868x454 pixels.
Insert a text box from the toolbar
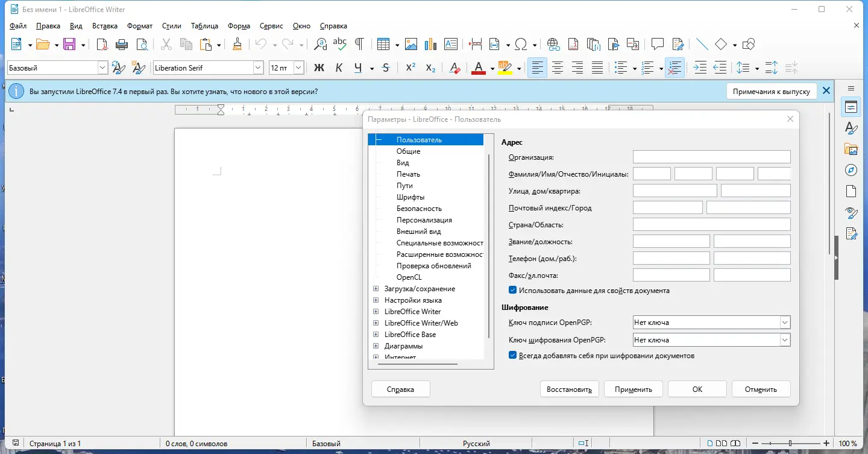pyautogui.click(x=450, y=44)
